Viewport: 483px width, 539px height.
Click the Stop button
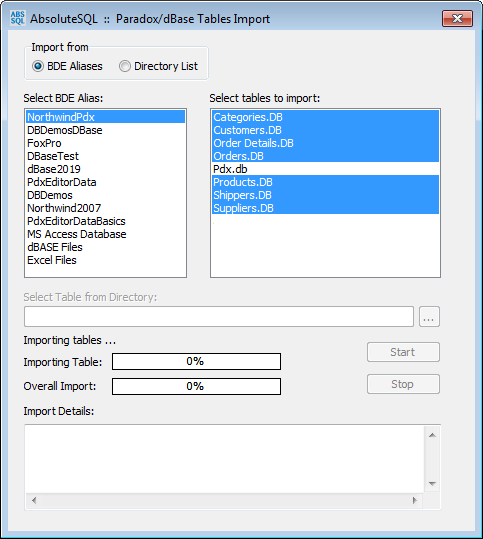[403, 384]
